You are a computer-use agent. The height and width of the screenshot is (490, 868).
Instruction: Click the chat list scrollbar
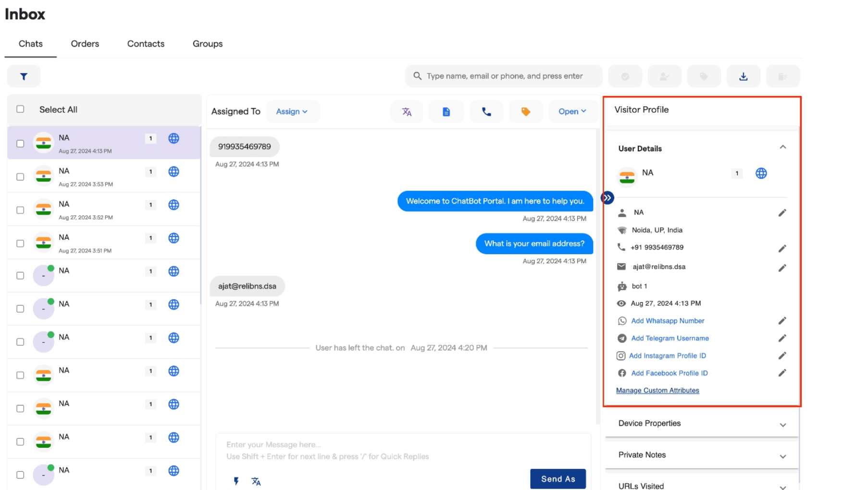200,216
